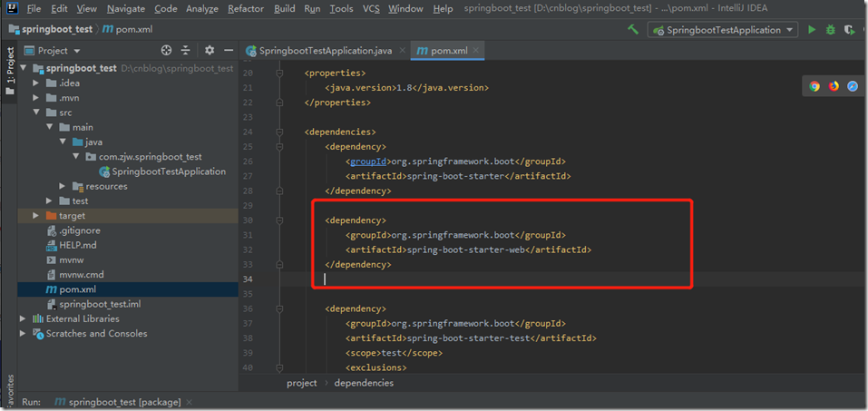Click the project breadcrumb below editor

302,383
